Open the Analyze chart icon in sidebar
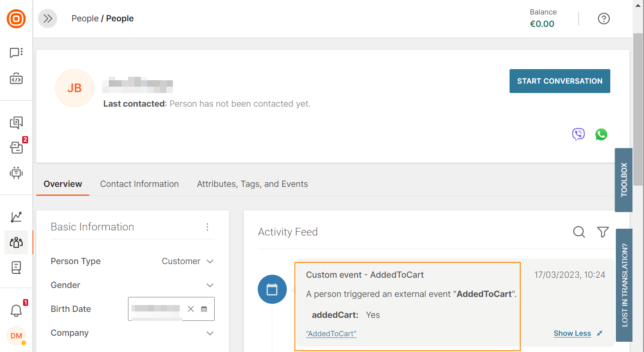Image resolution: width=644 pixels, height=352 pixels. (16, 217)
